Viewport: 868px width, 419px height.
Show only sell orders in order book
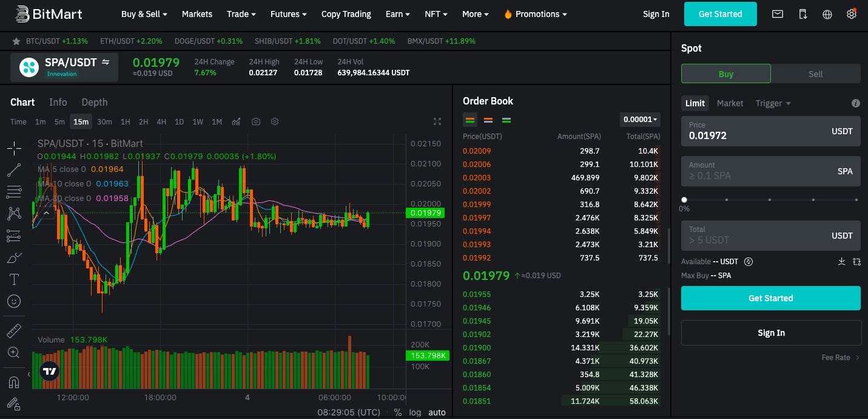[x=488, y=120]
